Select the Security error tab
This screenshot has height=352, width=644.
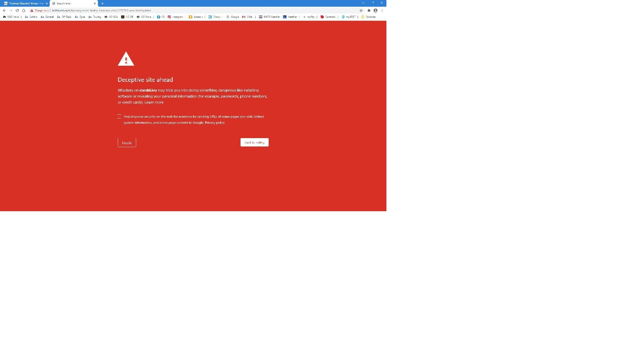click(x=70, y=3)
